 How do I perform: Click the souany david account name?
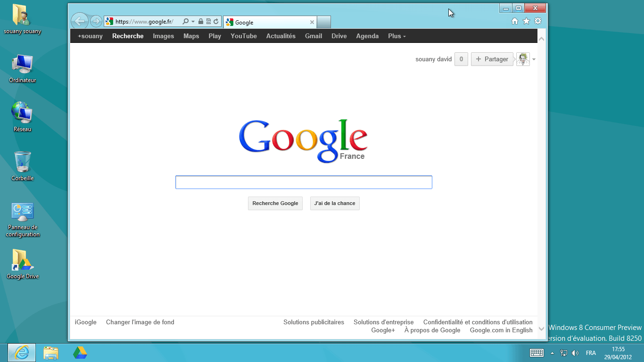click(434, 59)
